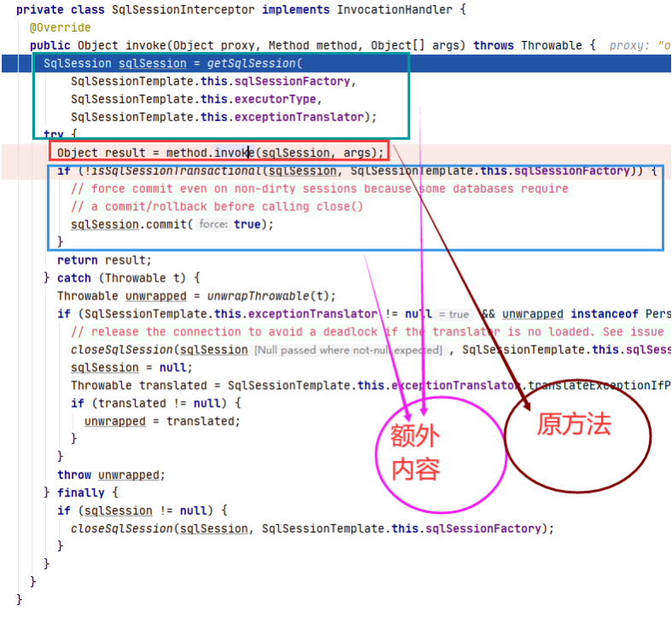Click the catch (Throwable t) clause
Viewport: 672px width, 617px height.
129,278
